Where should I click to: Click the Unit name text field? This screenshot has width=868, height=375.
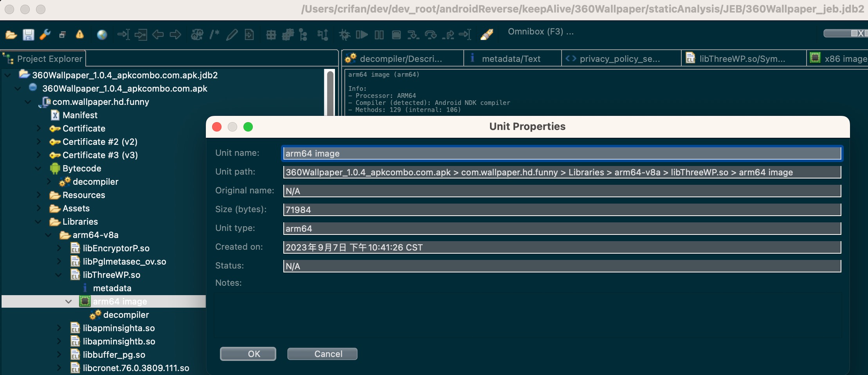tap(562, 153)
